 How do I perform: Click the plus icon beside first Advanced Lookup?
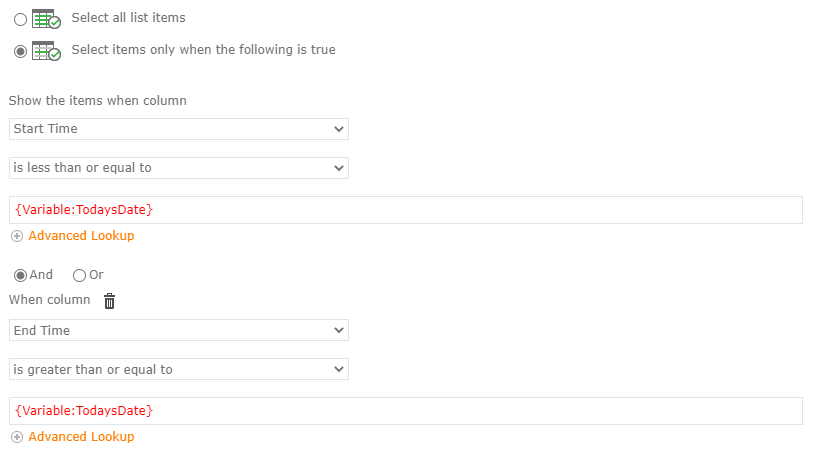point(17,236)
